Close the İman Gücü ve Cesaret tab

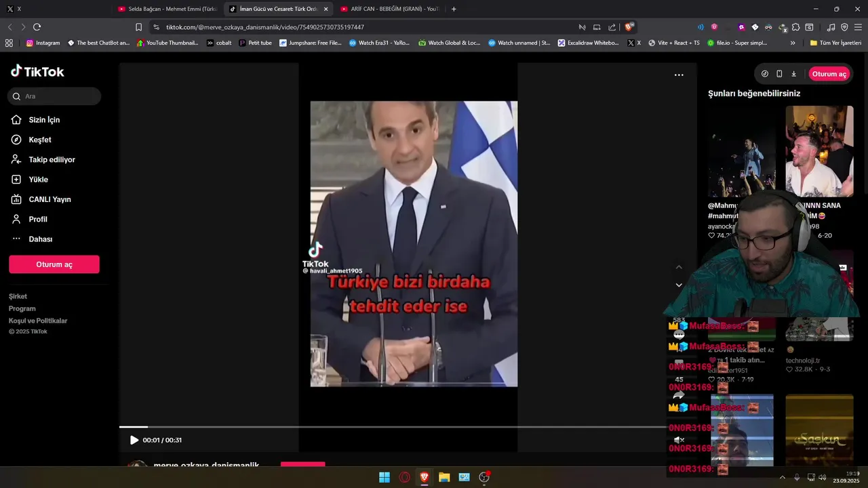click(x=325, y=9)
